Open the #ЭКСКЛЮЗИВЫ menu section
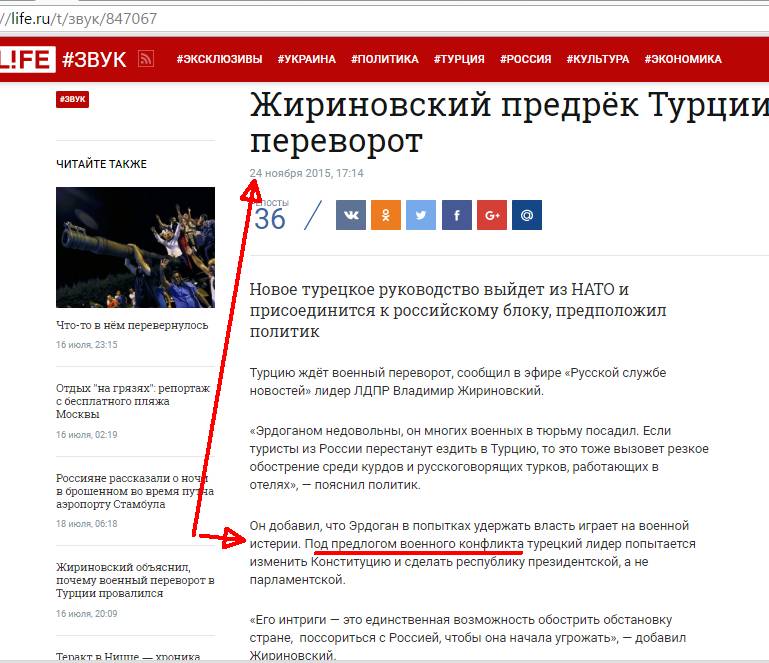 click(220, 59)
